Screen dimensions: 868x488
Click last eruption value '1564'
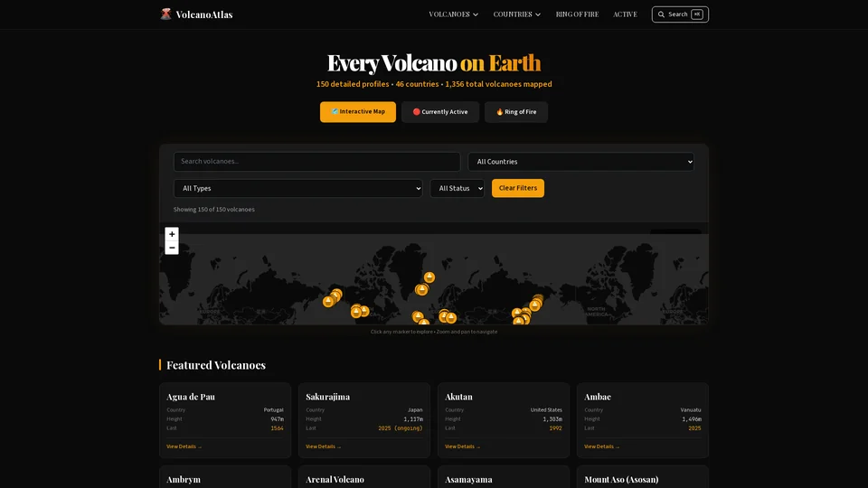click(x=278, y=428)
